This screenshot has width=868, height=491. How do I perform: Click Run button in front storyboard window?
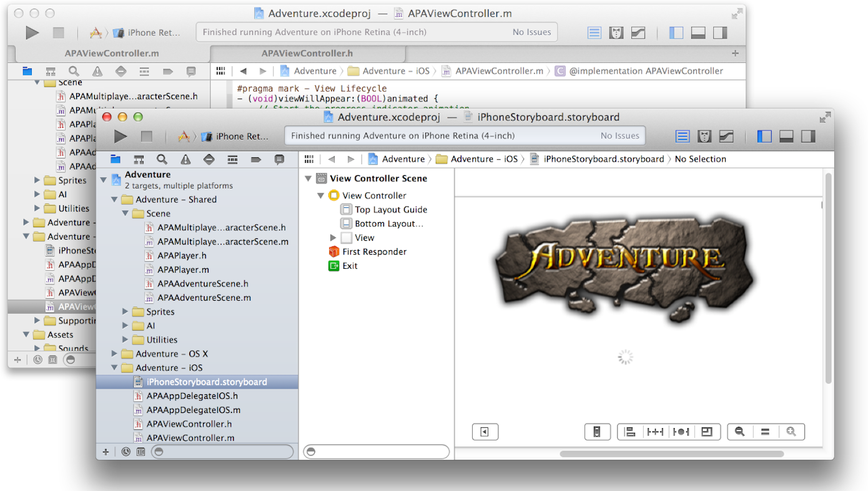pyautogui.click(x=121, y=136)
